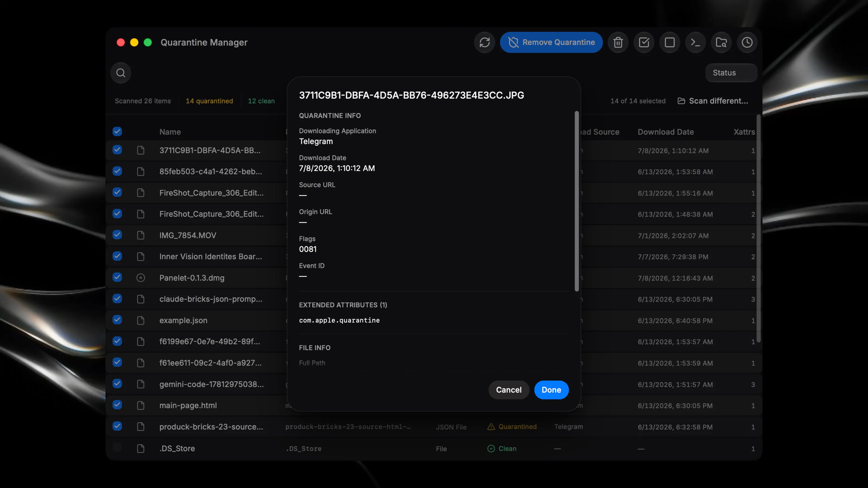The image size is (868, 488).
Task: Click the main list vertical scrollbar
Action: (758, 229)
